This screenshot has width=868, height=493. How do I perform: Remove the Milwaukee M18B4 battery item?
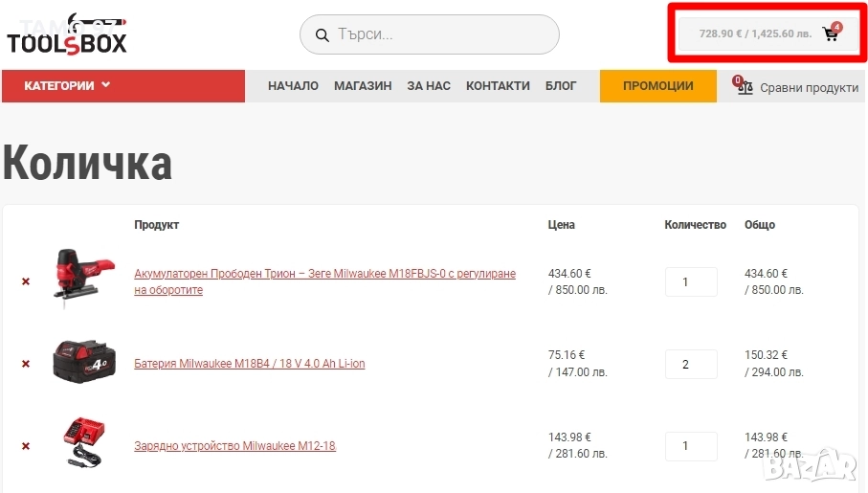(26, 364)
